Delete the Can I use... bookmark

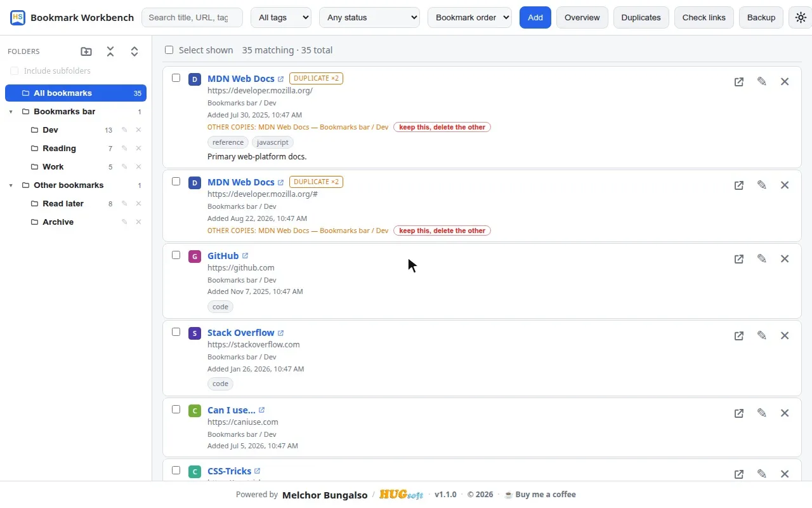(x=785, y=413)
